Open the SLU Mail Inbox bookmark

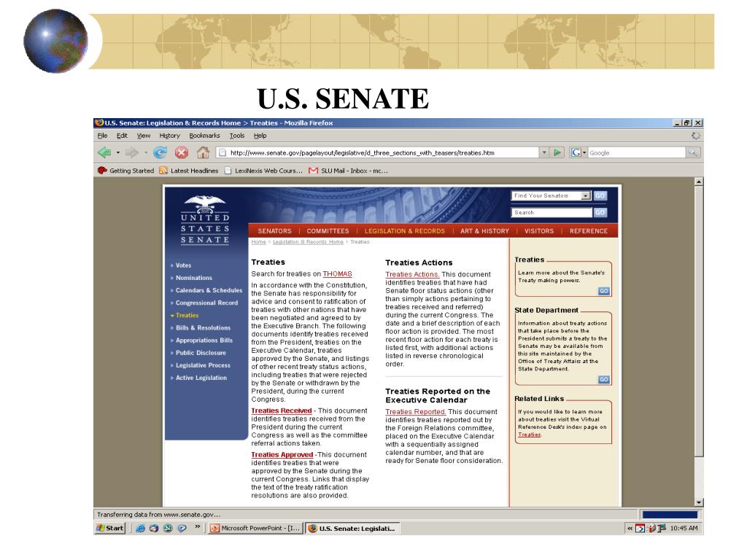[x=348, y=171]
